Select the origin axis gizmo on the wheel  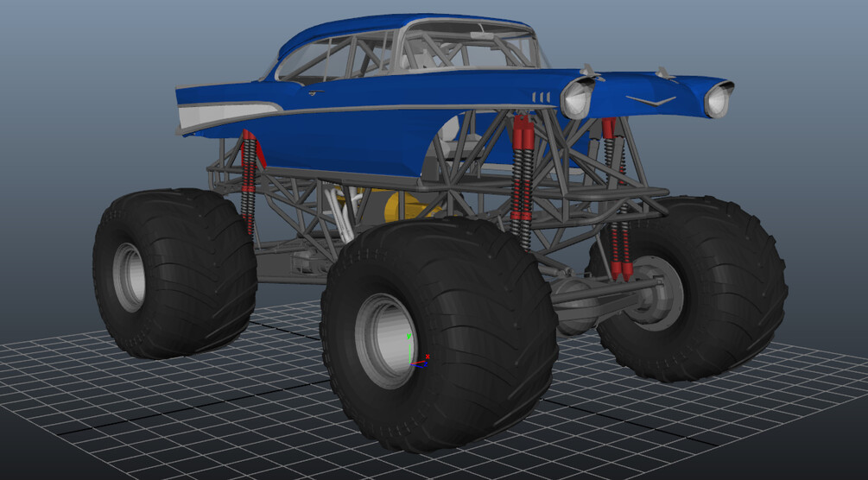click(417, 353)
